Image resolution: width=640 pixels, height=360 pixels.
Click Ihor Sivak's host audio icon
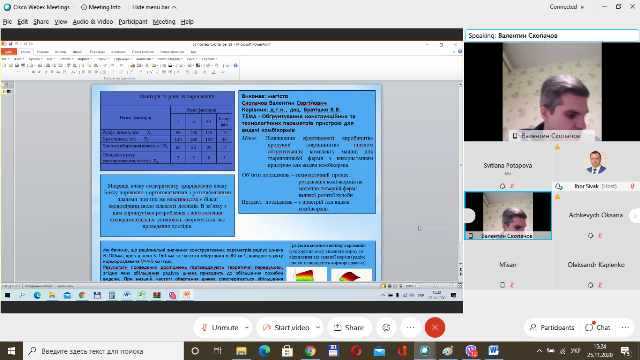tap(559, 186)
